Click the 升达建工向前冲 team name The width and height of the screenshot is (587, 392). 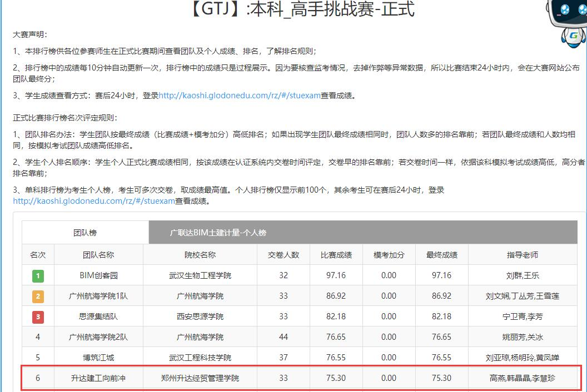[x=98, y=378]
